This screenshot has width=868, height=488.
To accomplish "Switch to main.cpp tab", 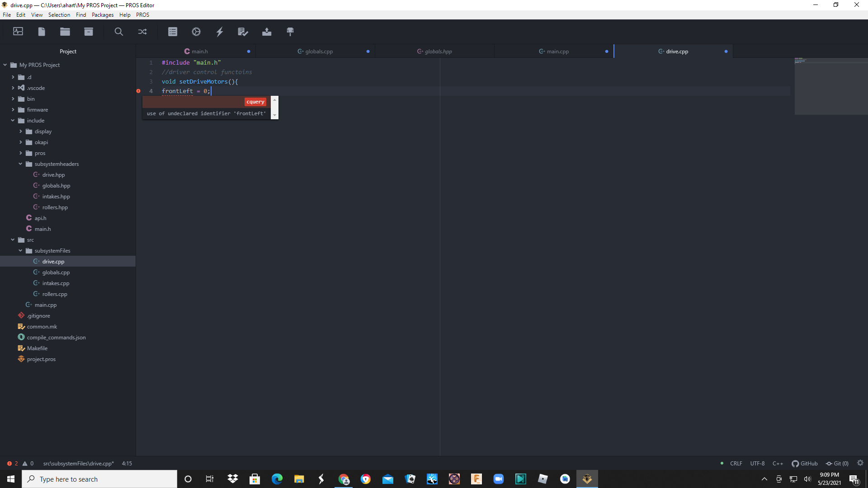I will pyautogui.click(x=553, y=51).
